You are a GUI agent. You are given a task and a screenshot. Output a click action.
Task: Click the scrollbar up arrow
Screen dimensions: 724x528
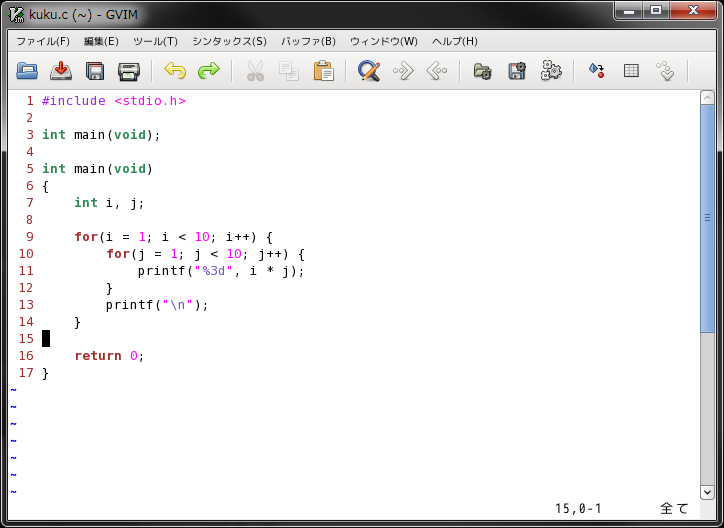(x=707, y=97)
